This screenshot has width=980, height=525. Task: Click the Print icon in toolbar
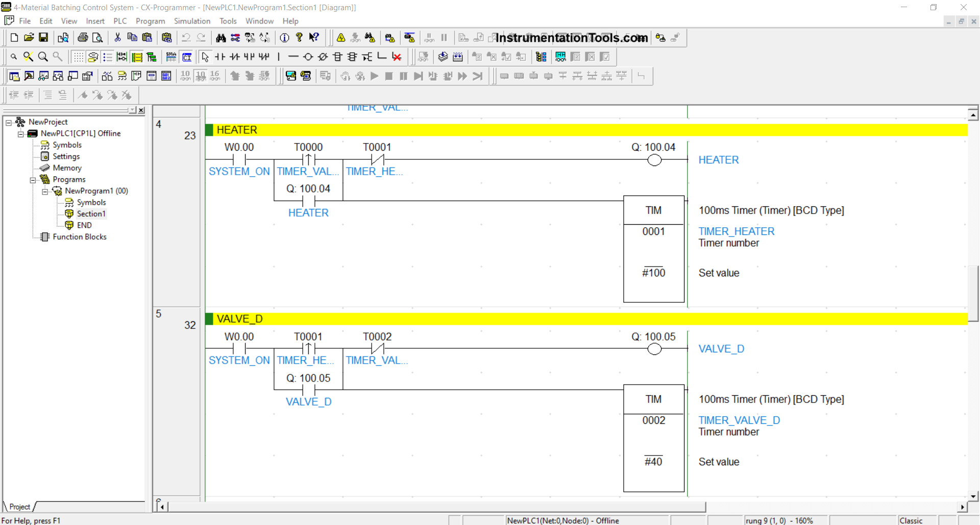point(83,37)
